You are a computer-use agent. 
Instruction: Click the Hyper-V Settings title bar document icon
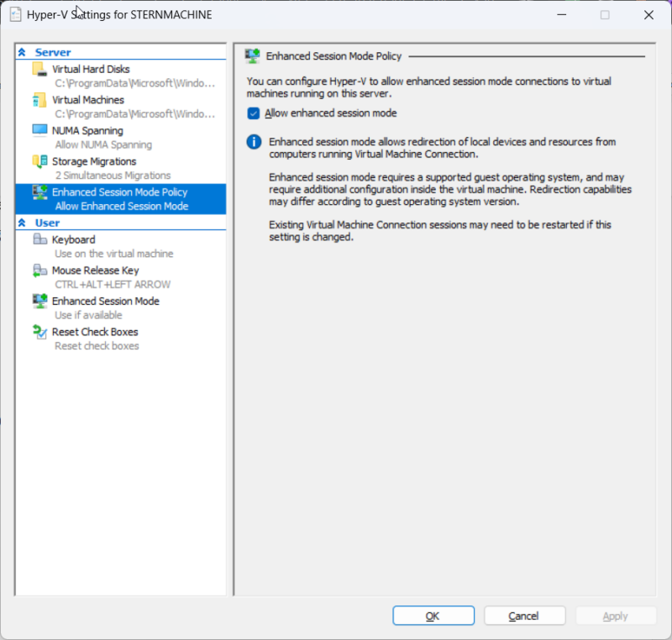coord(15,14)
